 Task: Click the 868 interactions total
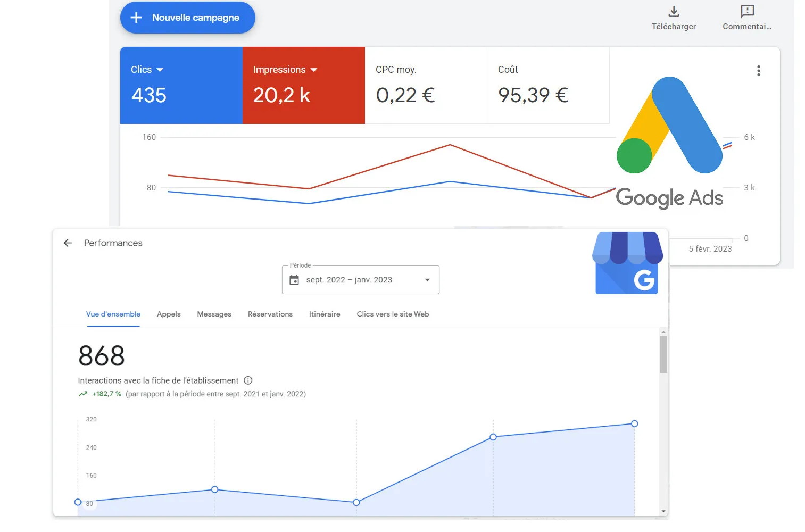point(102,356)
